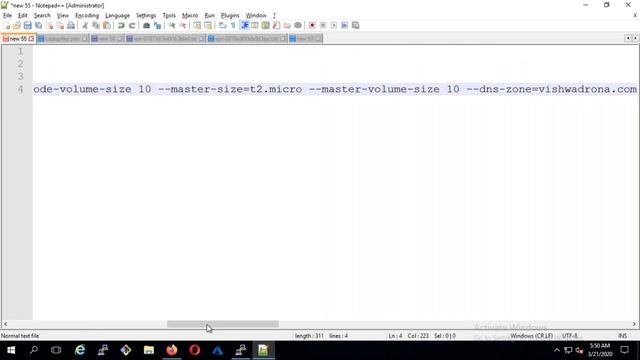640x360 pixels.
Task: Open taskbar search magnifier
Action: [34, 350]
